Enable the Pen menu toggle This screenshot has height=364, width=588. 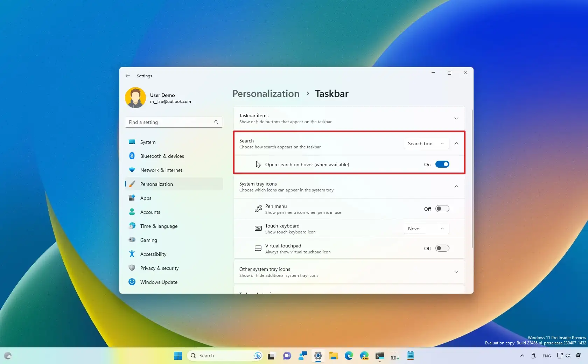442,209
